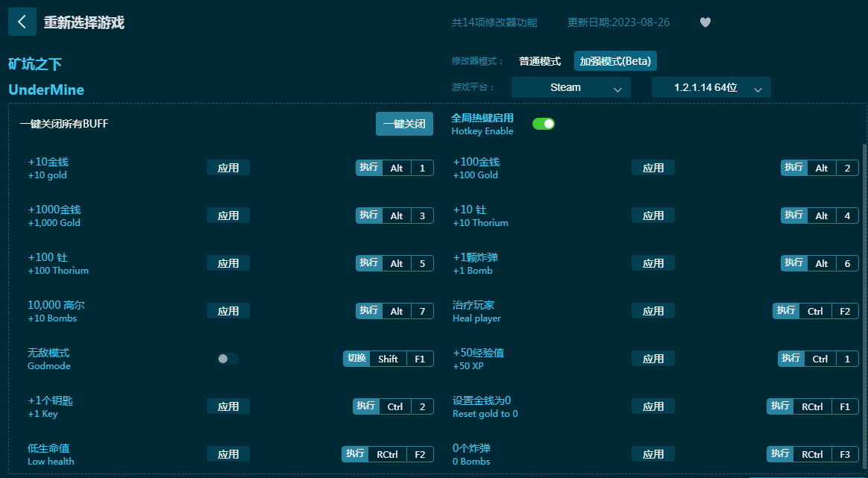Click the RCtrl modifier for Low health

click(x=388, y=454)
